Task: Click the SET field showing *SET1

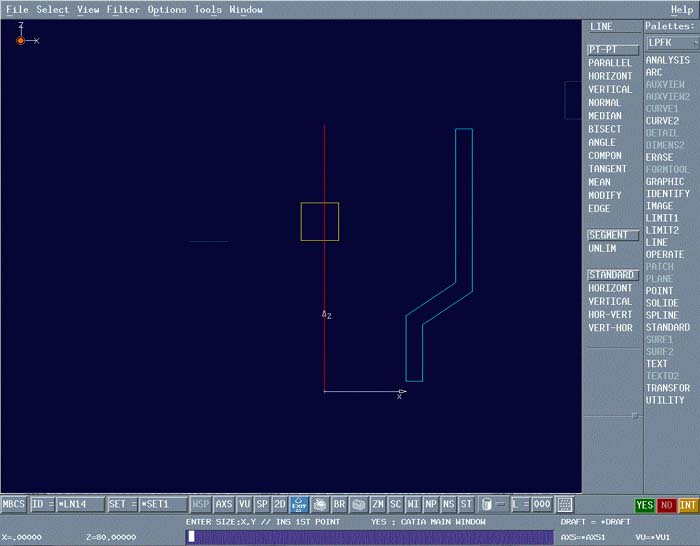Action: pyautogui.click(x=162, y=504)
